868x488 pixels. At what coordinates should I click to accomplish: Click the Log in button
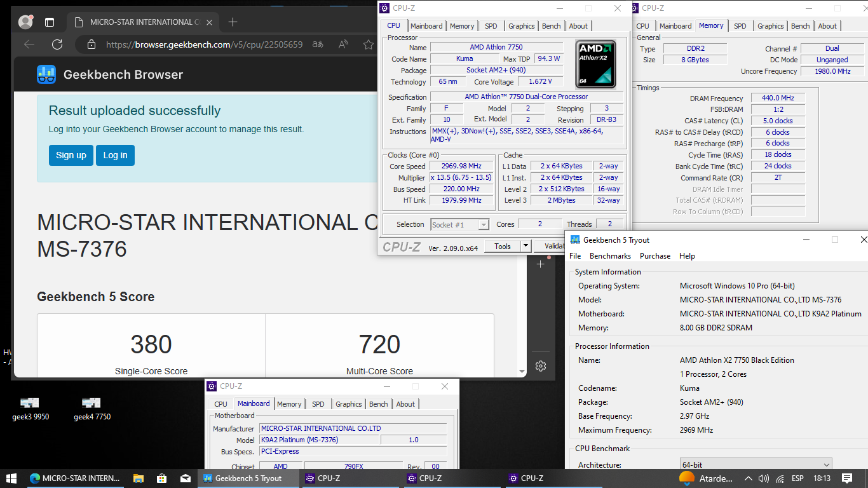(x=115, y=155)
